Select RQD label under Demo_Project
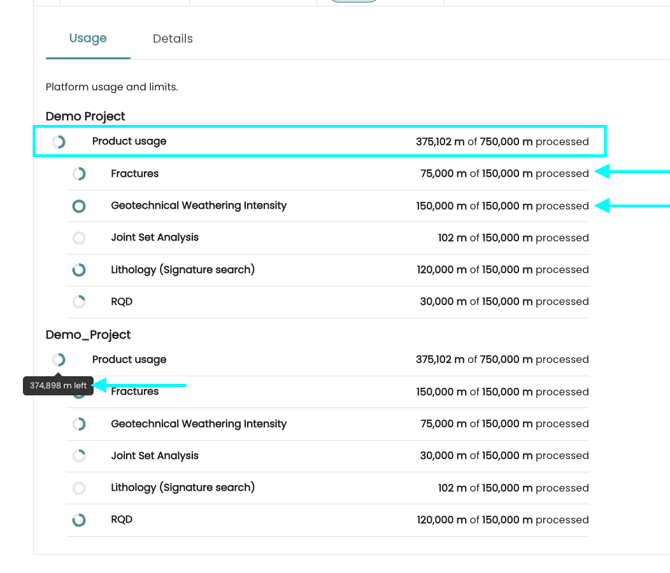670x573 pixels. [121, 520]
